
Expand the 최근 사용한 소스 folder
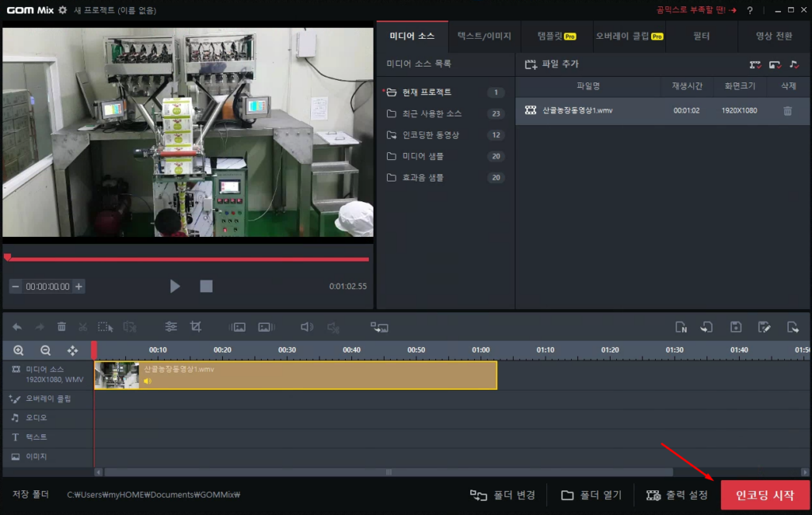pyautogui.click(x=431, y=114)
